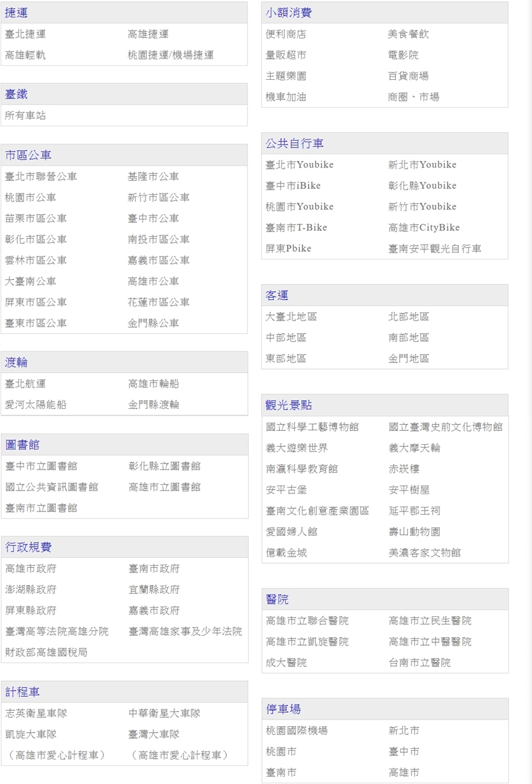This screenshot has width=532, height=784.
Task: Select 美濃客家文物館 link
Action: click(x=425, y=553)
